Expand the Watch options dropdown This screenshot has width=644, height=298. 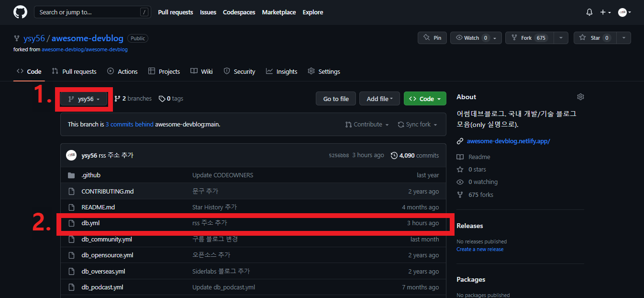tap(495, 38)
